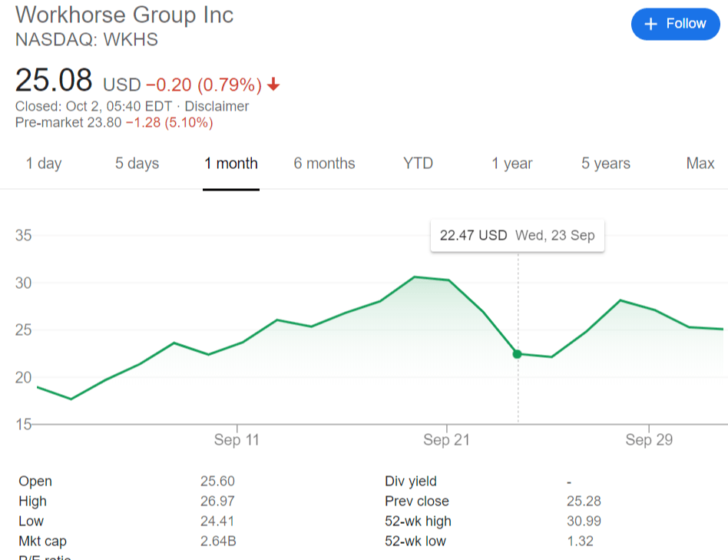Viewport: 728px width, 560px height.
Task: Click the 15 y-axis label
Action: tap(24, 424)
